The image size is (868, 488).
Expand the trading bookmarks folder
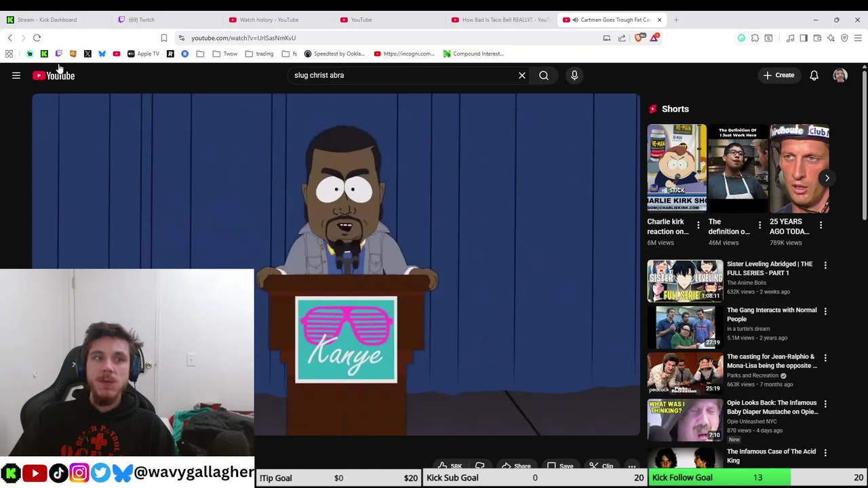coord(260,54)
